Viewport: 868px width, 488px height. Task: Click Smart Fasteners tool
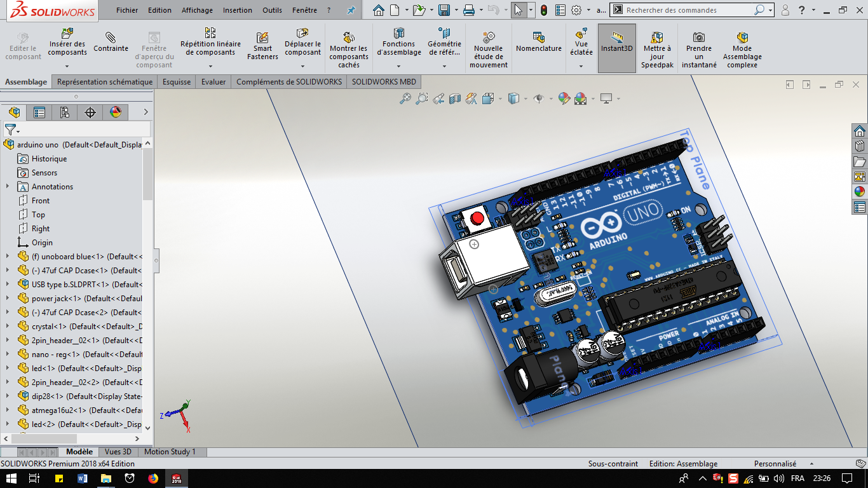[262, 46]
